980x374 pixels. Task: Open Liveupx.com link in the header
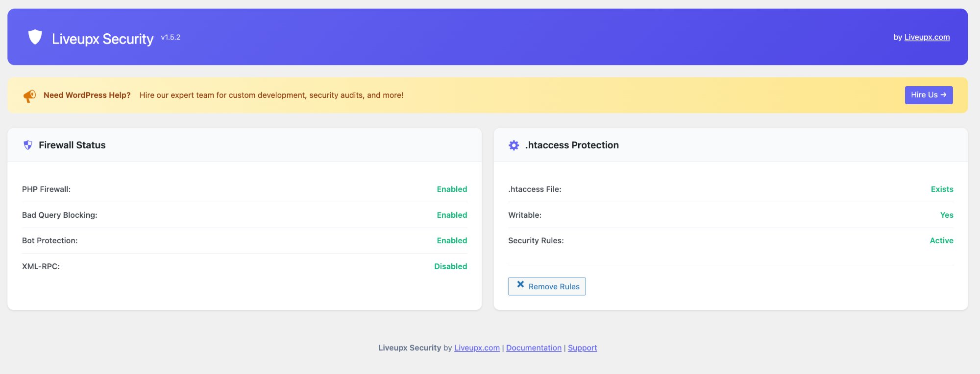tap(927, 37)
